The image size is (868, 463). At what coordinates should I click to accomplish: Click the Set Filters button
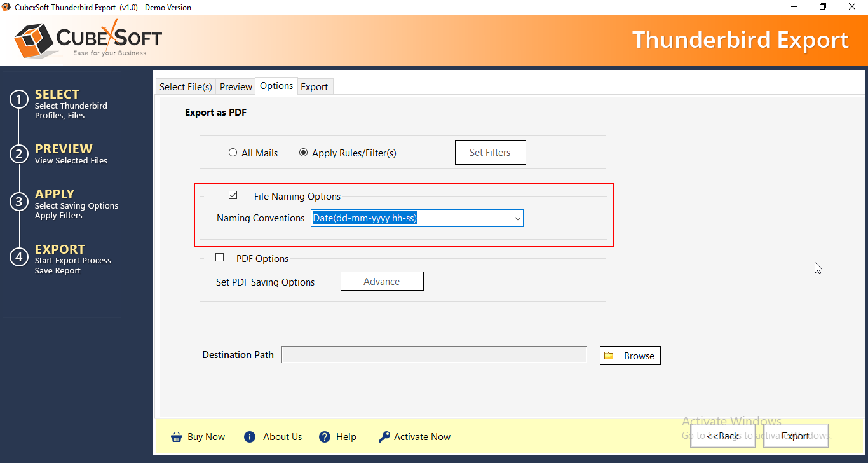pos(490,152)
